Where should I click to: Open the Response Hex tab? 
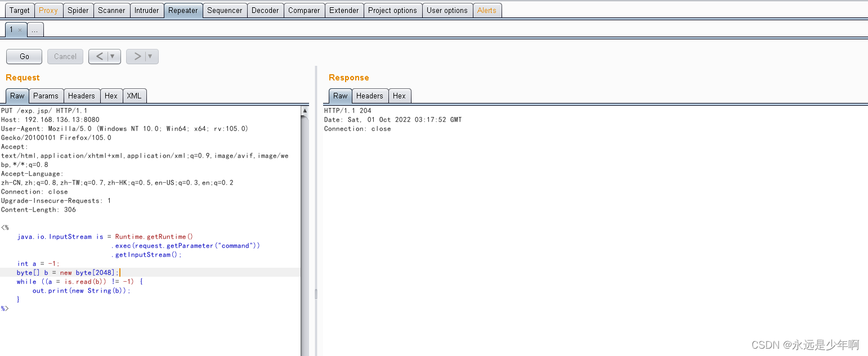[x=399, y=96]
